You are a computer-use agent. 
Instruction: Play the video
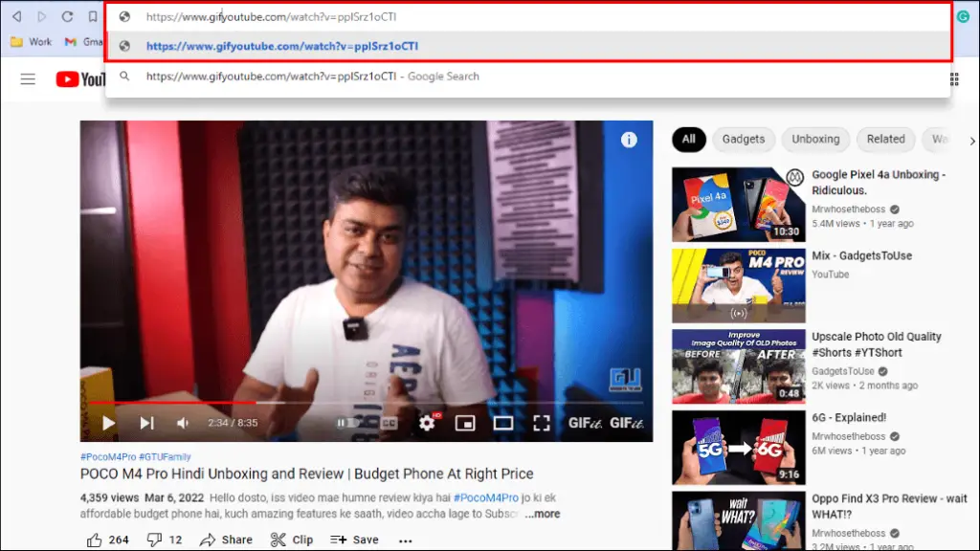click(108, 423)
